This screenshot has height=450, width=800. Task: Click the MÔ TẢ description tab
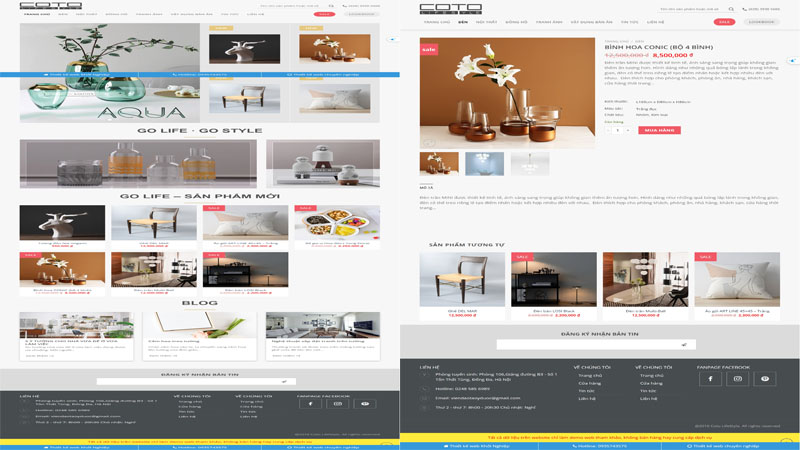426,188
